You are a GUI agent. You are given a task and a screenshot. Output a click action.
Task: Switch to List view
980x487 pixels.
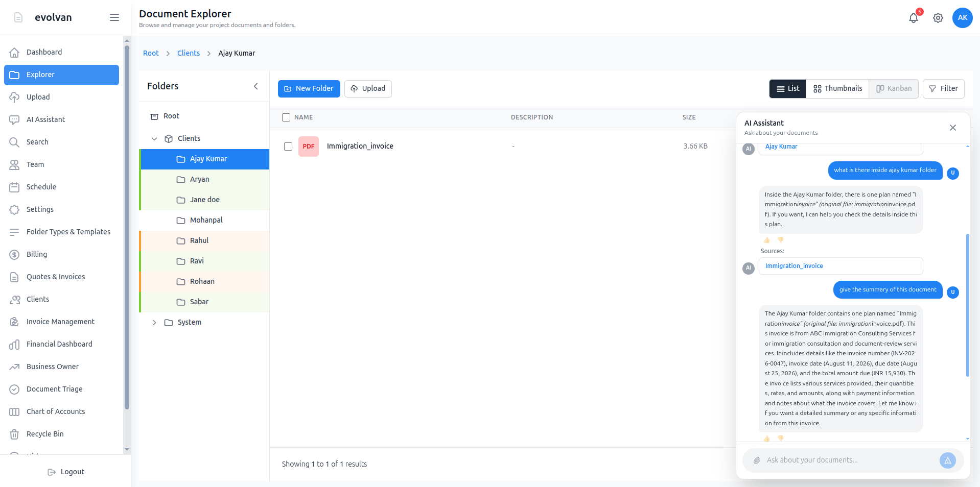[x=788, y=89]
